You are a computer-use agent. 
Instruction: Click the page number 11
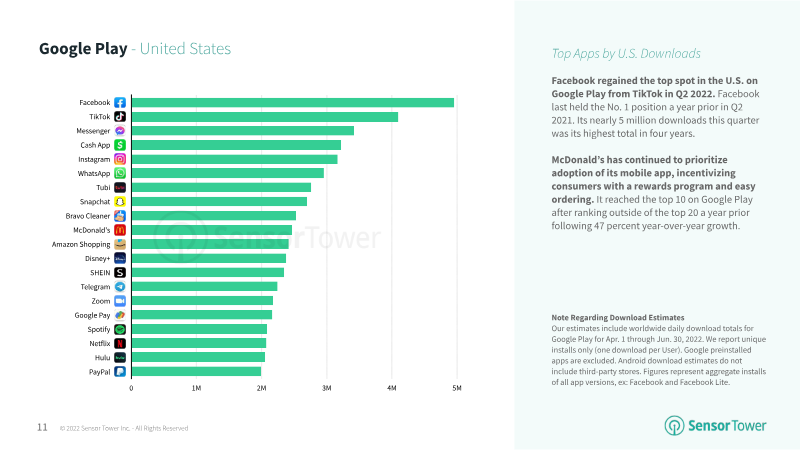(x=42, y=427)
